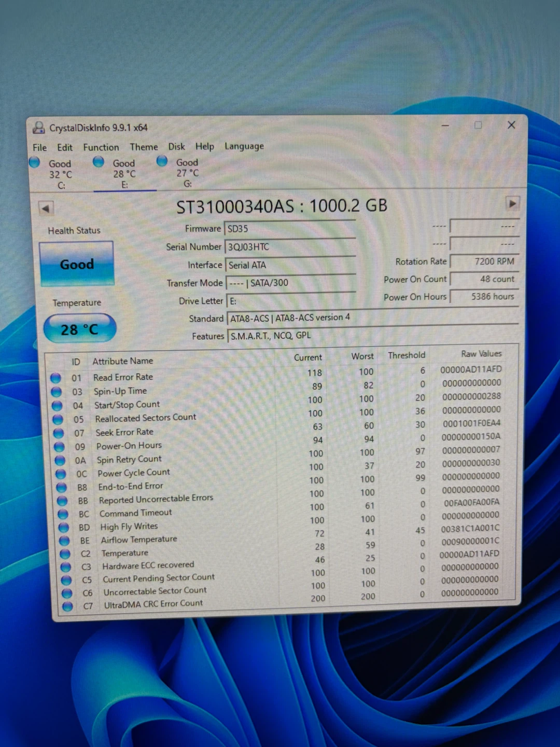
Task: Click the status orb for Spin Retry Count
Action: (60, 461)
